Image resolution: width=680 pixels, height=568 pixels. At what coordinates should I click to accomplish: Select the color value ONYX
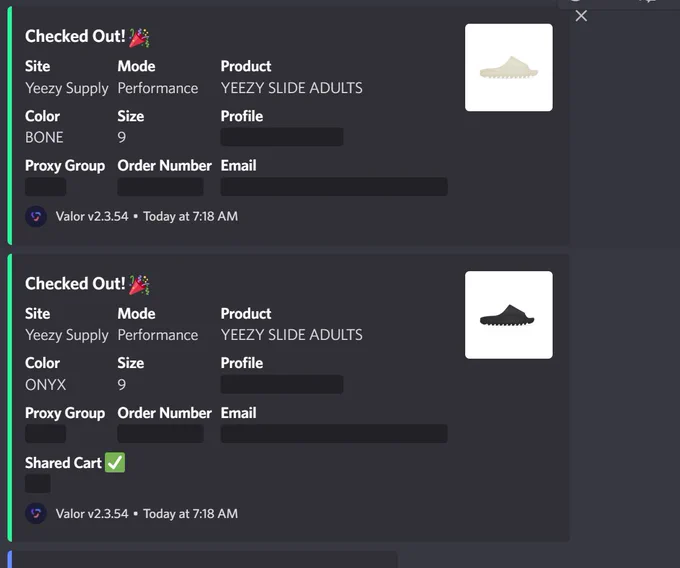(x=46, y=385)
